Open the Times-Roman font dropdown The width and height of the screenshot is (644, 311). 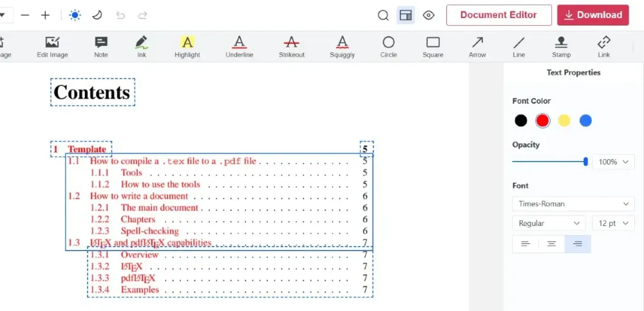pos(573,204)
